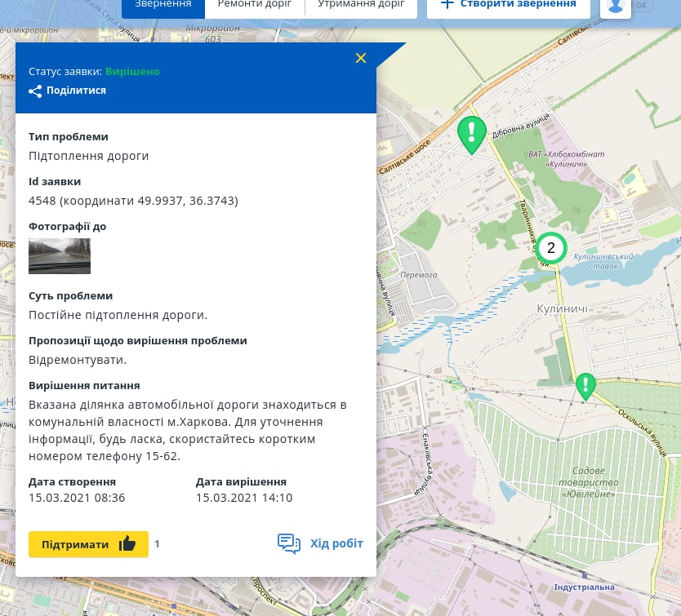Click Кулиничівський ставок label on map

pos(603,261)
